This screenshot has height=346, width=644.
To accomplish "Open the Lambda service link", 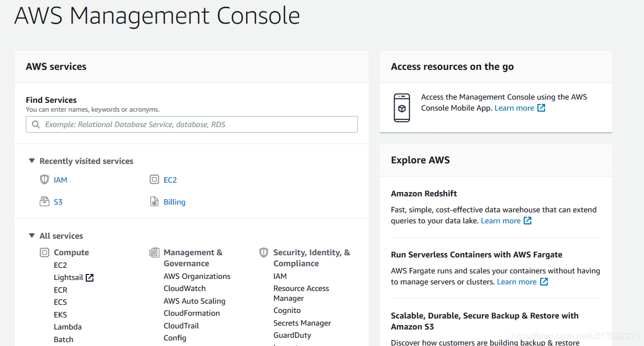I will (x=68, y=327).
